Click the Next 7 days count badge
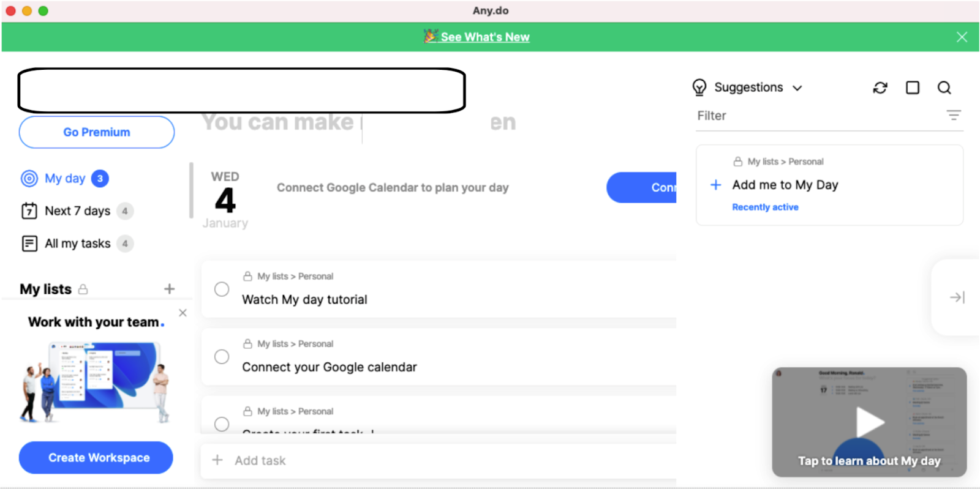This screenshot has height=489, width=980. [125, 211]
